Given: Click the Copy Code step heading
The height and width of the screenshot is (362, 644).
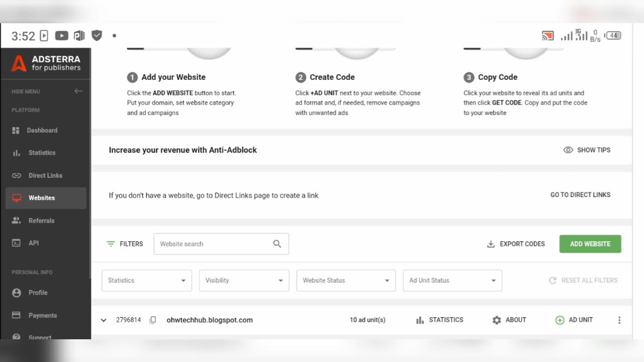Looking at the screenshot, I should click(x=498, y=77).
